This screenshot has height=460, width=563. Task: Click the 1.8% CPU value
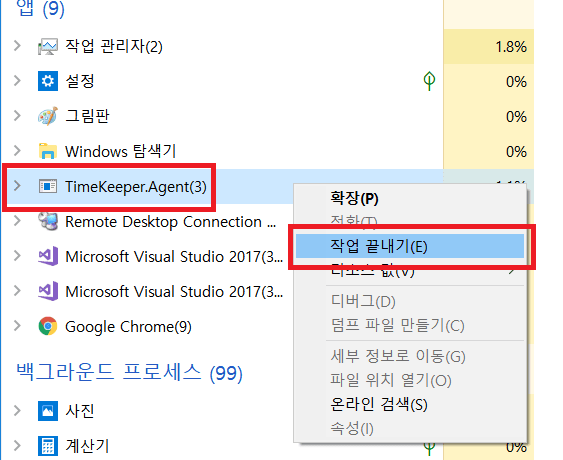point(511,47)
